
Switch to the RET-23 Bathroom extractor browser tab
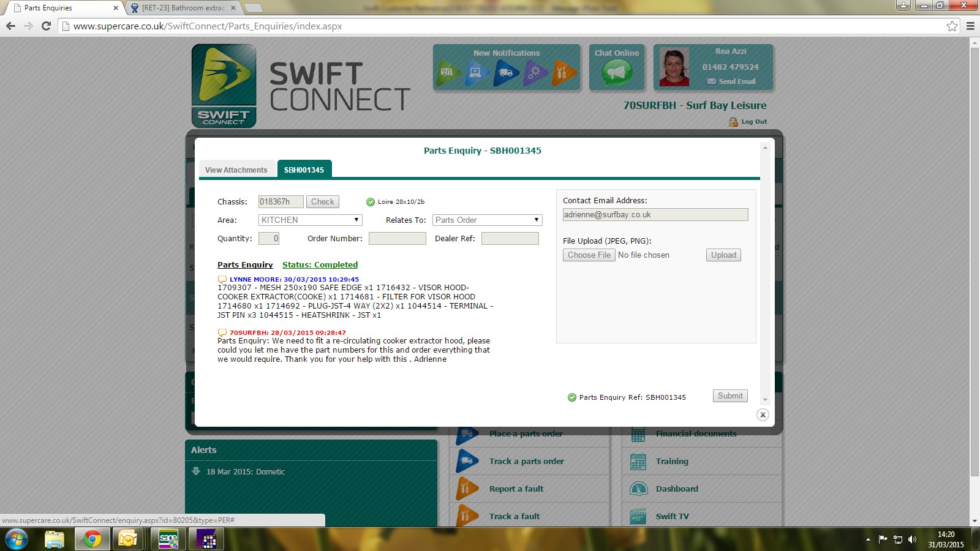(184, 8)
